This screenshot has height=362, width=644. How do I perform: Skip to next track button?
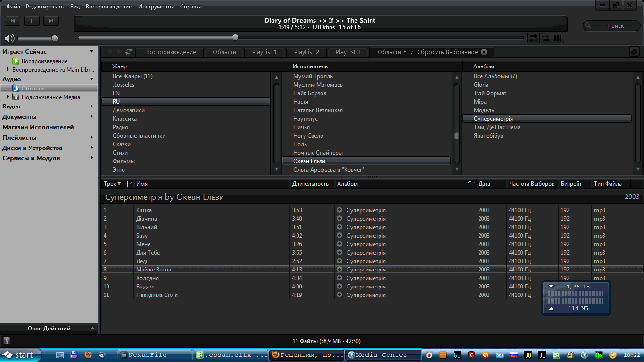pos(51,21)
